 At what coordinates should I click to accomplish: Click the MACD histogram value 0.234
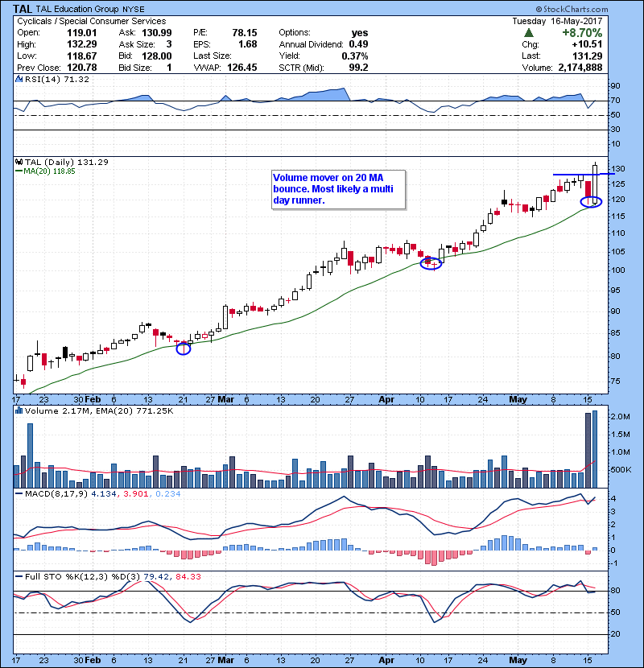click(x=168, y=494)
